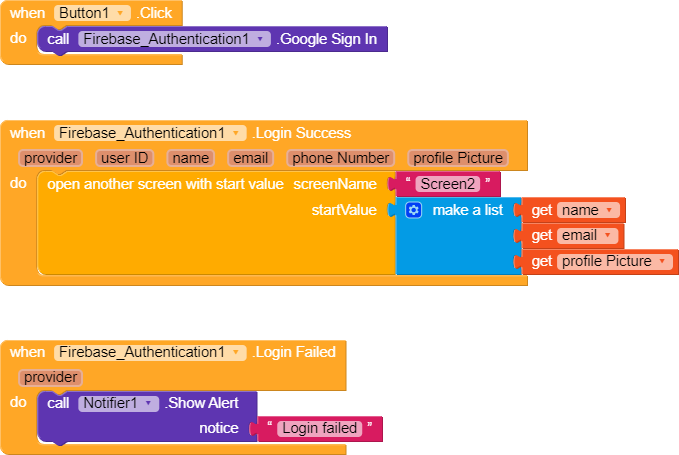
Task: Click the phone Number parameter
Action: (x=340, y=158)
